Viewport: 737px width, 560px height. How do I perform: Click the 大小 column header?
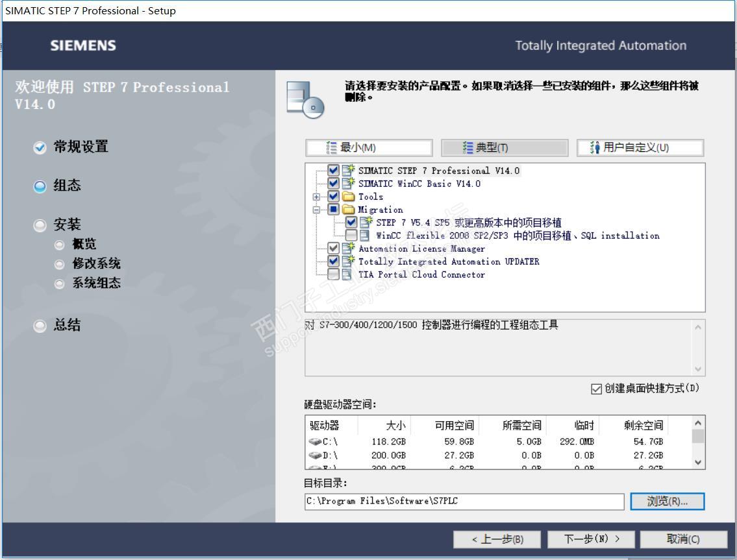click(x=384, y=426)
